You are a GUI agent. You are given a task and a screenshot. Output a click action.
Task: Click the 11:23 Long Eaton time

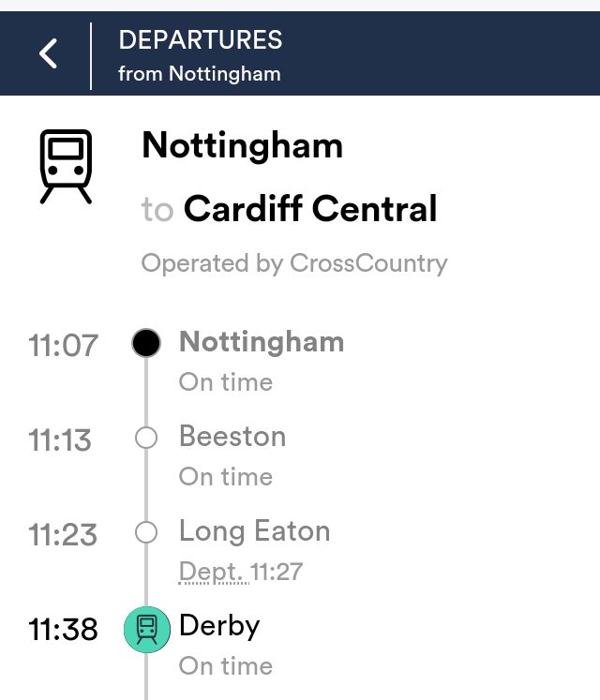63,535
